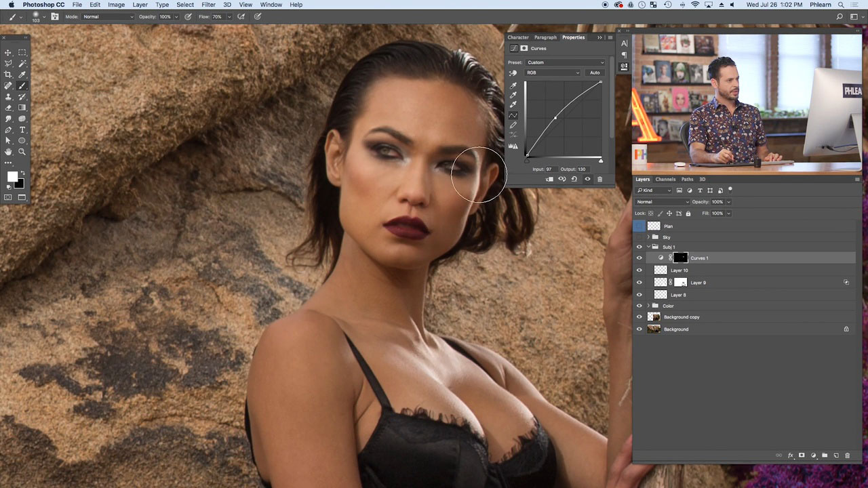Viewport: 868px width, 488px height.
Task: Select the Clone Stamp tool
Action: pos(8,97)
